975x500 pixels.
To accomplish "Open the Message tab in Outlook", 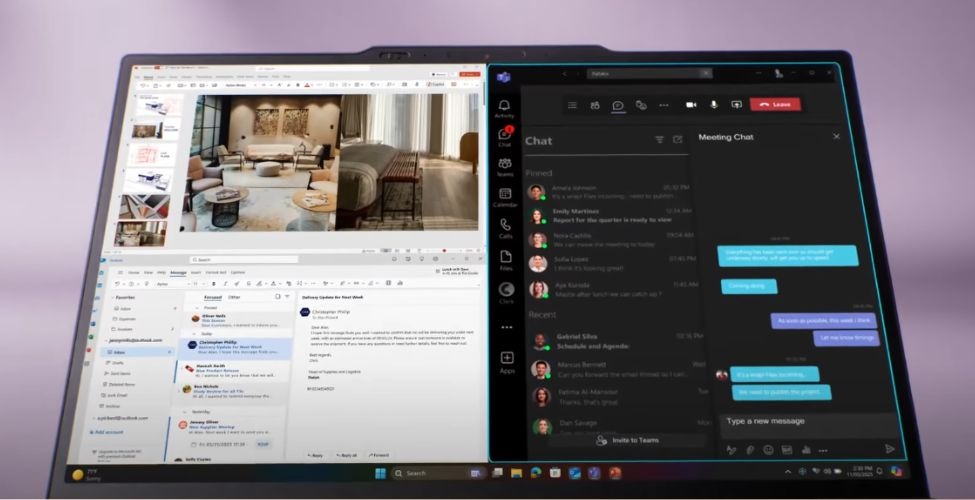I will click(x=178, y=272).
